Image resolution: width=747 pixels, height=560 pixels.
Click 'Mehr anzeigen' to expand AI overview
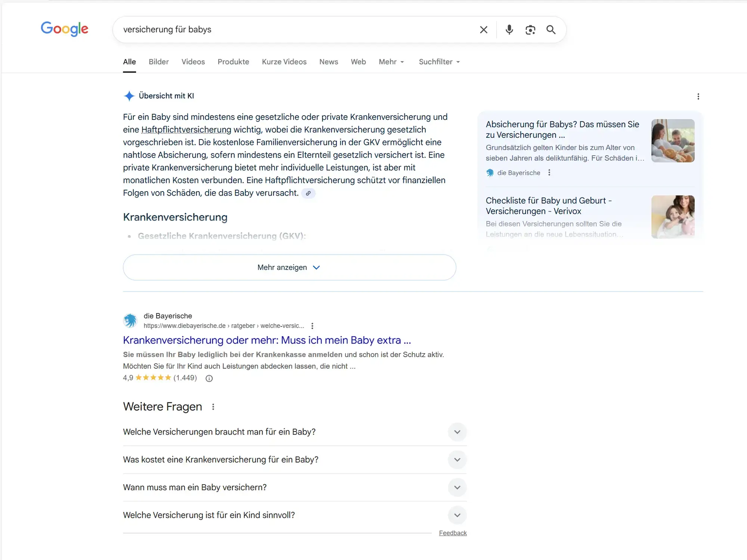[x=289, y=268]
